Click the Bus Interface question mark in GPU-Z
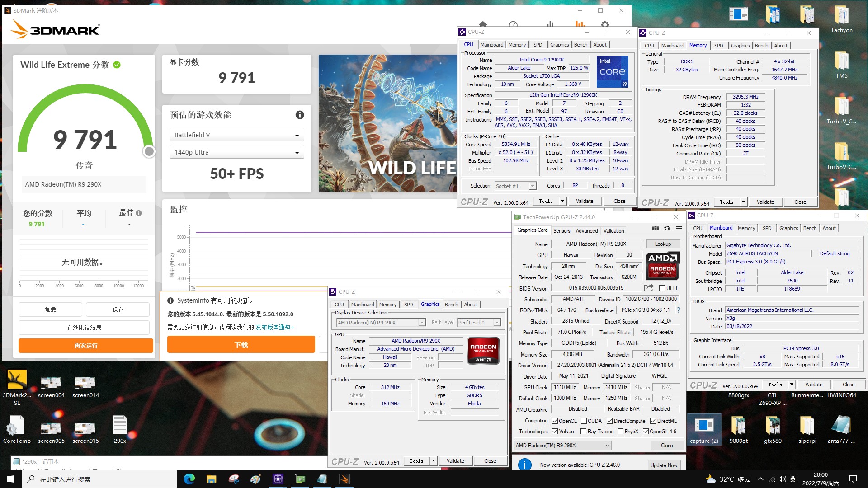This screenshot has width=868, height=488. pos(678,310)
